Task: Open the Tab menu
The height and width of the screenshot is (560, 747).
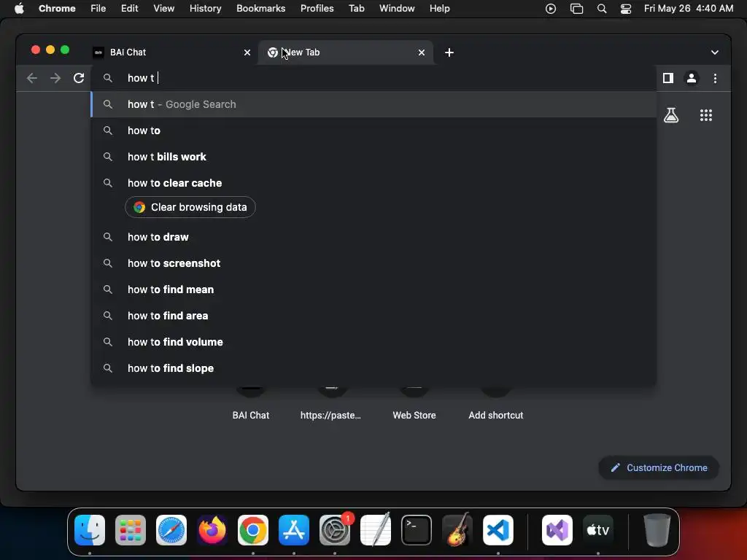Action: 356,9
